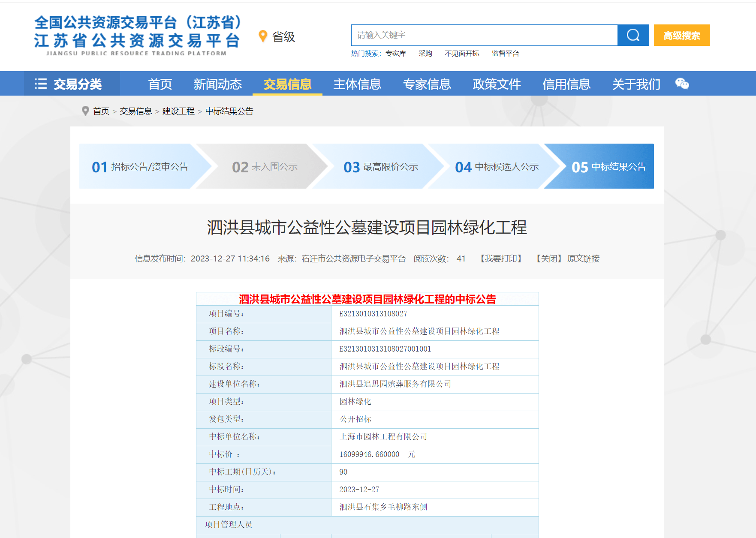Select hot search term 专家库
Image resolution: width=756 pixels, height=538 pixels.
tap(395, 54)
